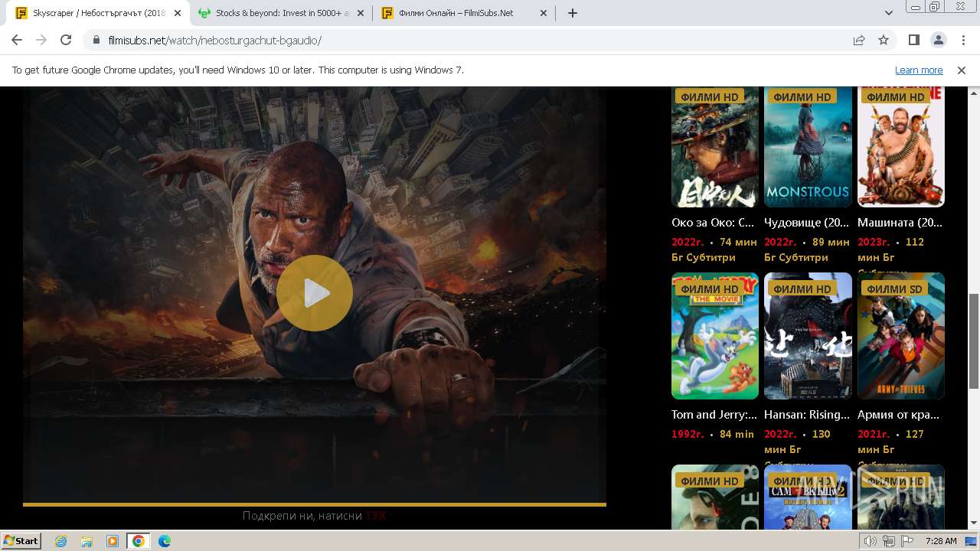Open Око за Око movie poster
Viewport: 980px width, 551px height.
(715, 147)
